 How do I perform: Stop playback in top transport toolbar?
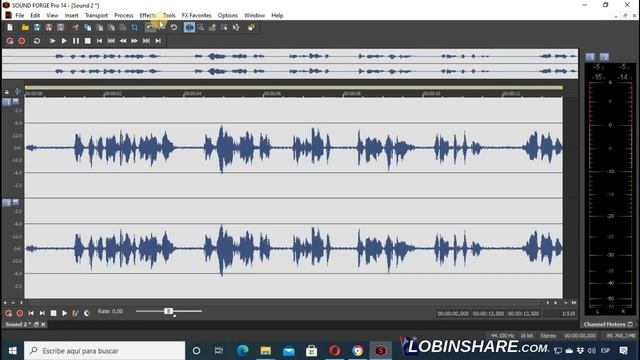[87, 41]
